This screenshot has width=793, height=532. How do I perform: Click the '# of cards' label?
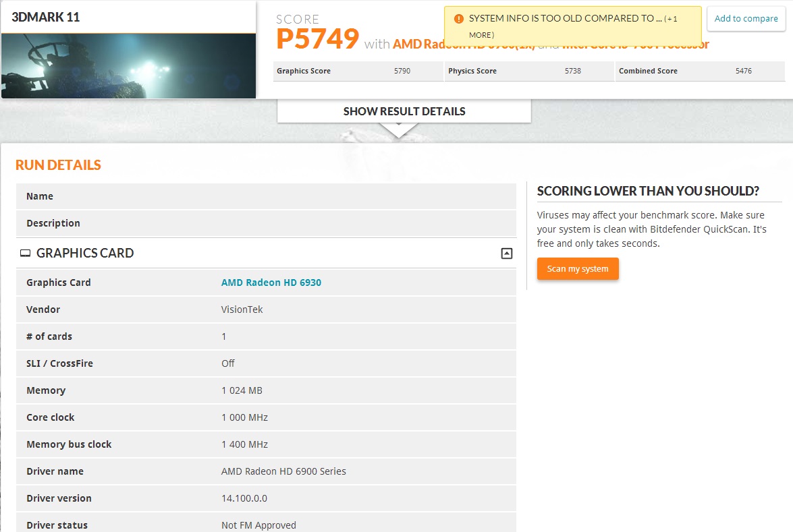(49, 336)
